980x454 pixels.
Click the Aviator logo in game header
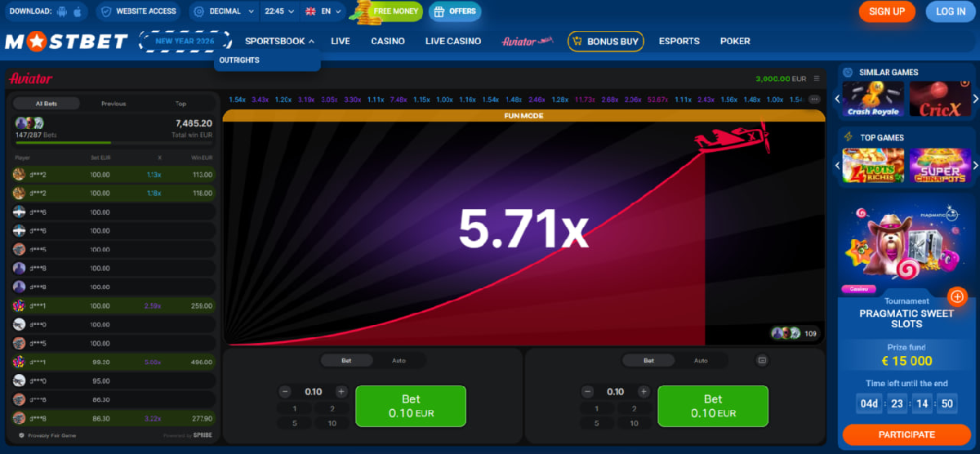click(30, 78)
